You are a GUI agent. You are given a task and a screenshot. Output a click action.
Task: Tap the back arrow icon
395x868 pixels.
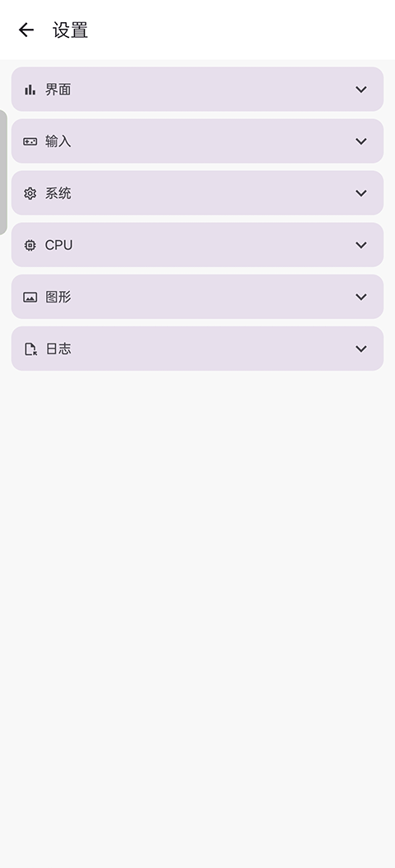[26, 30]
